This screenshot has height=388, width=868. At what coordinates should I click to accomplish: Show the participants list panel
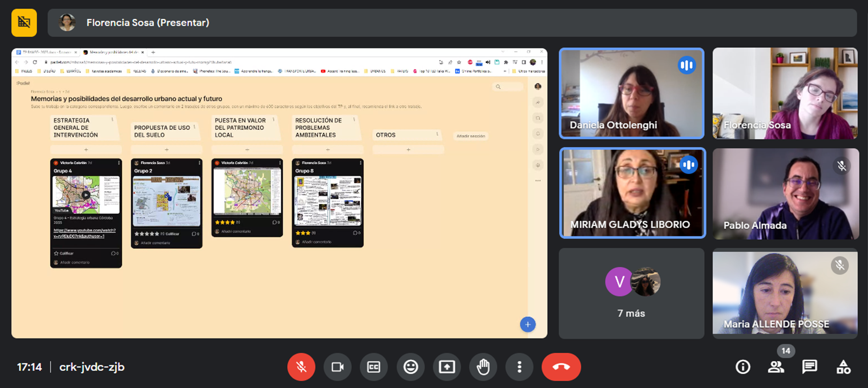[776, 367]
